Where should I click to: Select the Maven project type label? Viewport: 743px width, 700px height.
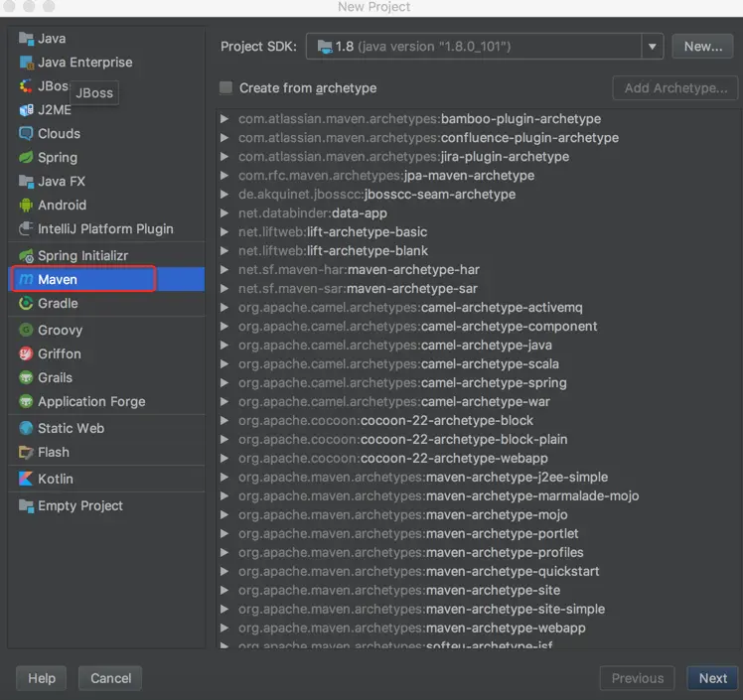click(x=58, y=279)
